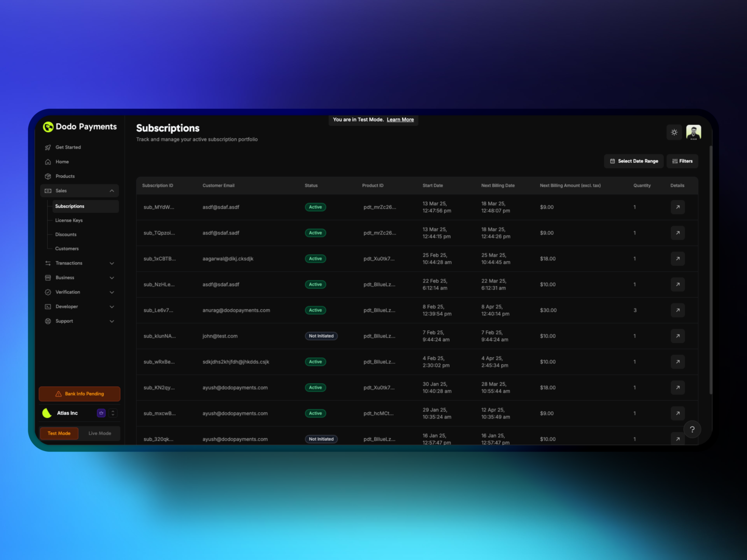Click the Learn More link

coord(400,120)
